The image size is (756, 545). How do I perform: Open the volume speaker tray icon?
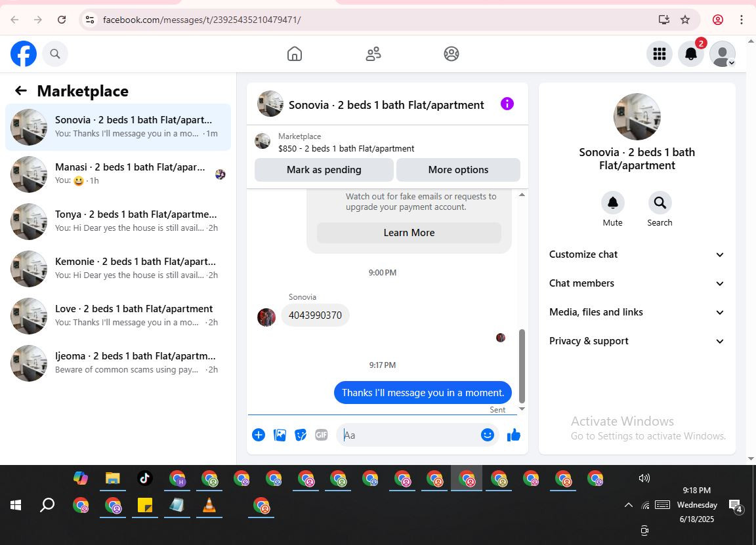point(644,478)
